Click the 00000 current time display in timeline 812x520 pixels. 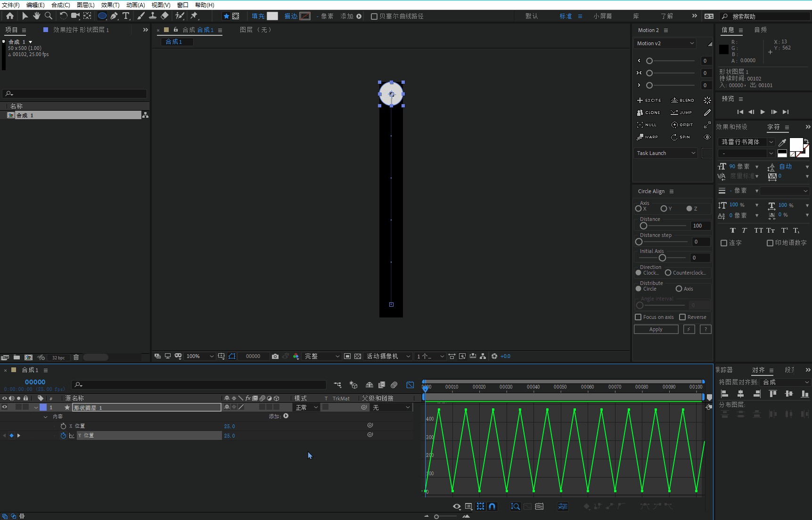pyautogui.click(x=35, y=382)
